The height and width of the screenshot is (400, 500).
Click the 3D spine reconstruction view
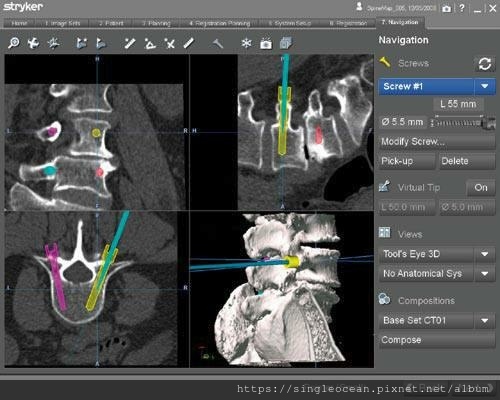[x=282, y=289]
